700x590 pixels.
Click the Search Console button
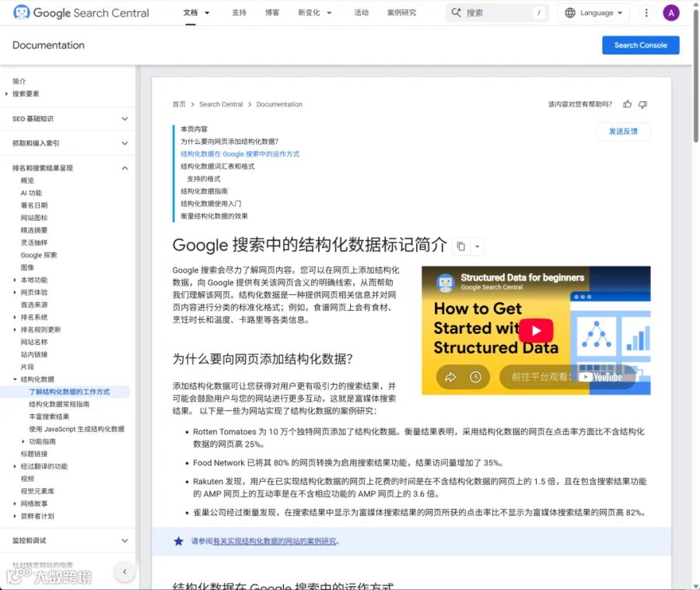[x=641, y=45]
